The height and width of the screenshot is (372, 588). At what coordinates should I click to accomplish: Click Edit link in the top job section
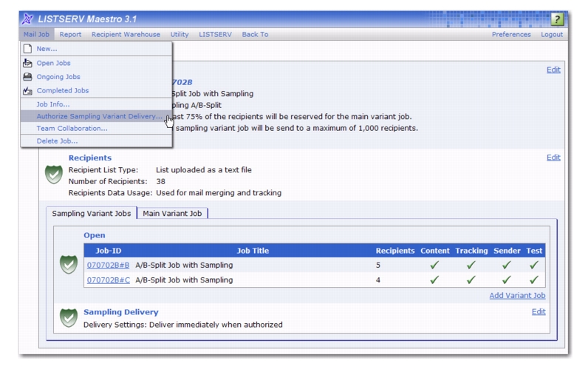553,70
